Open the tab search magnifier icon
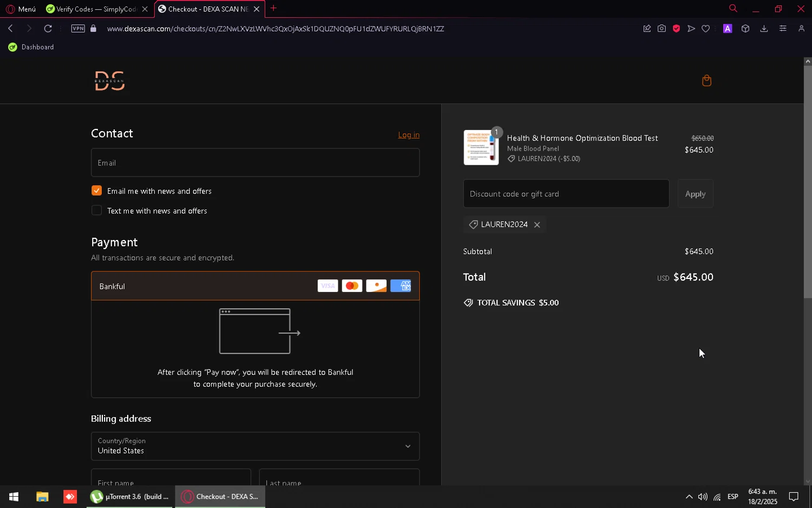The image size is (812, 508). click(733, 8)
